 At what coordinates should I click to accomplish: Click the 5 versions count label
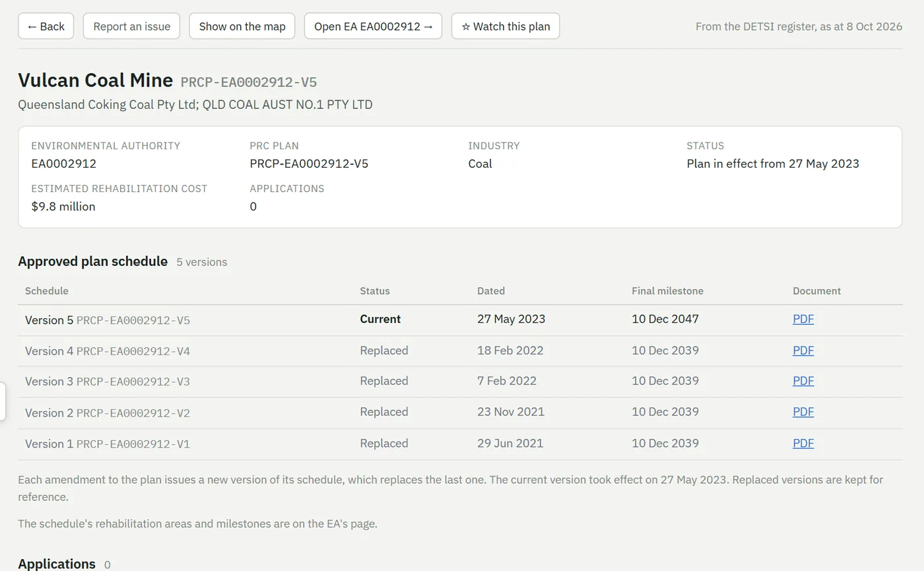pyautogui.click(x=202, y=262)
